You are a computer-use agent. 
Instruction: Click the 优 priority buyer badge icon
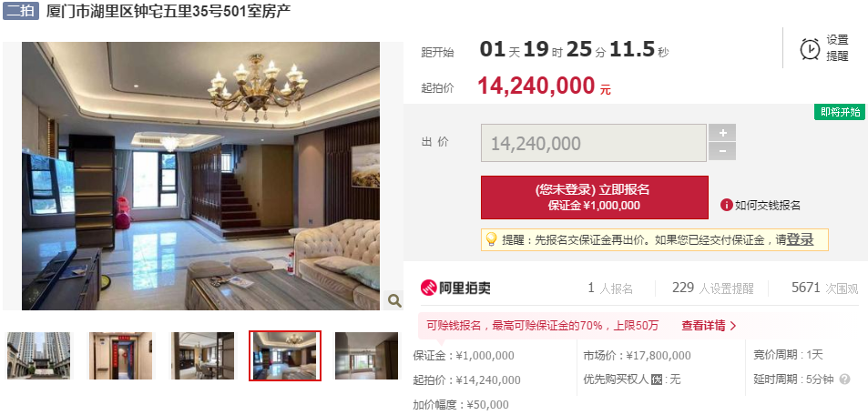coord(657,380)
